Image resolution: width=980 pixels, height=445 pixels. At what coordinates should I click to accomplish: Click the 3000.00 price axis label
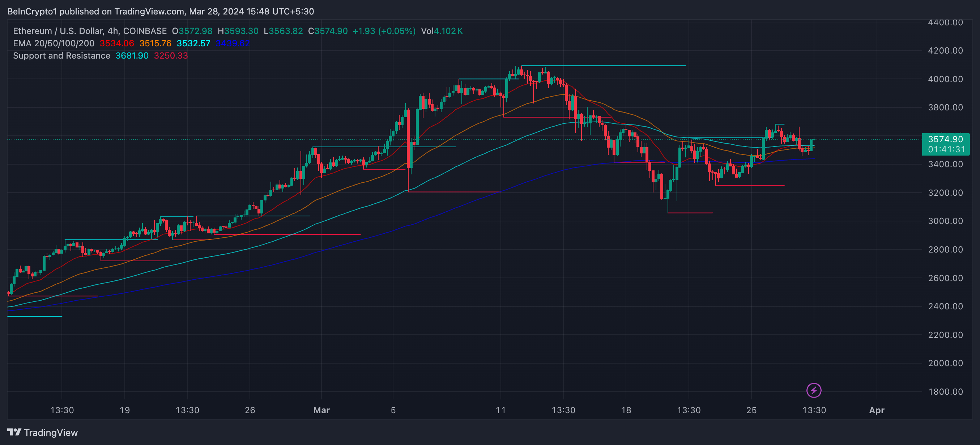[945, 221]
